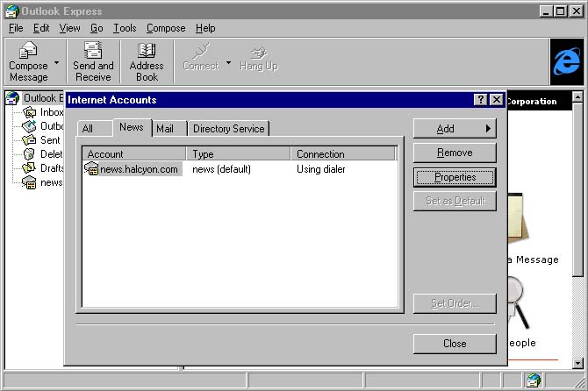Image resolution: width=588 pixels, height=391 pixels.
Task: Open the Tools menu
Action: coord(125,28)
